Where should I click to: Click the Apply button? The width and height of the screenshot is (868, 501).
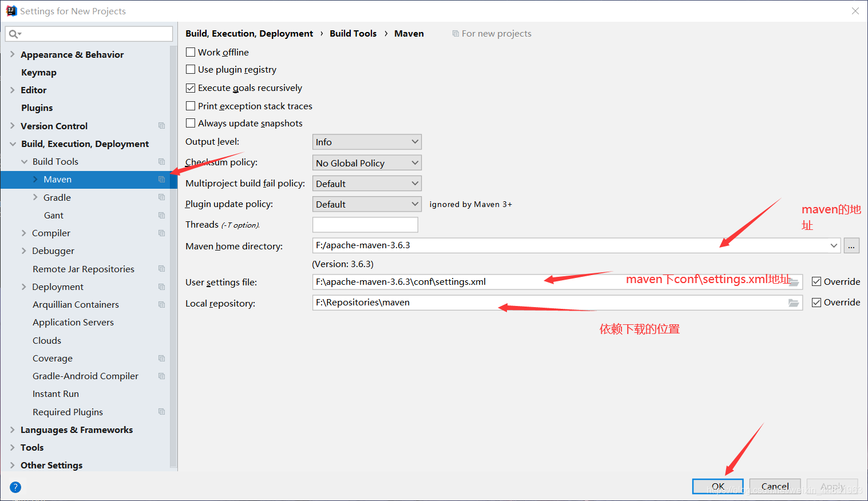coord(833,486)
